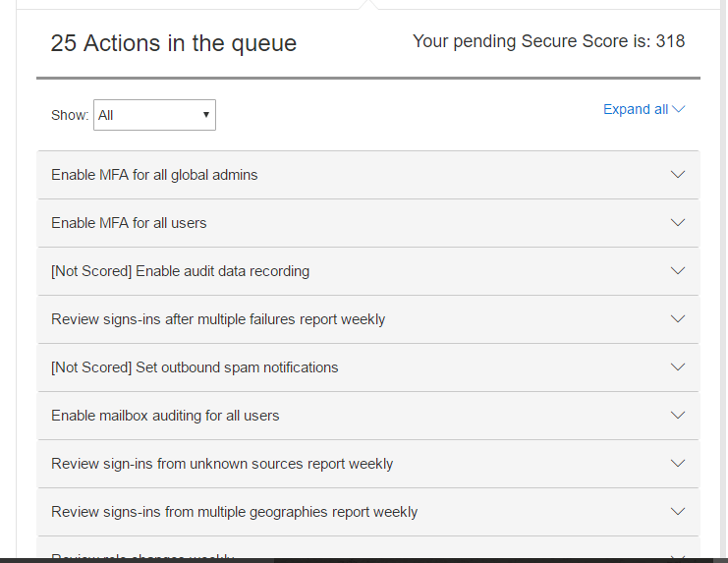Click the Expand all link
Image resolution: width=728 pixels, height=563 pixels.
tap(635, 109)
